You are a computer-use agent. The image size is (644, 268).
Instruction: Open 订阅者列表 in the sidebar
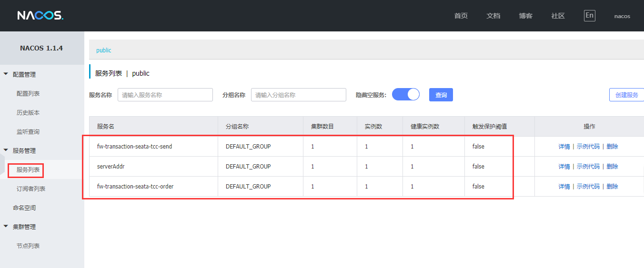click(x=31, y=189)
